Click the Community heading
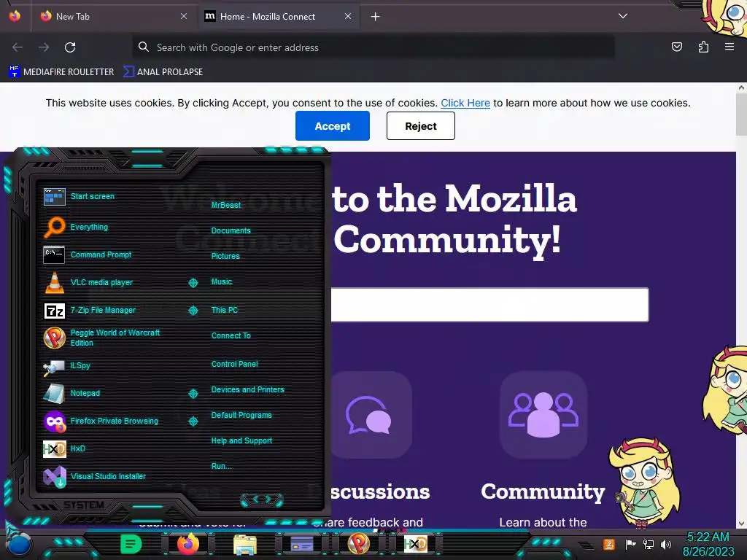This screenshot has height=560, width=747. (543, 491)
